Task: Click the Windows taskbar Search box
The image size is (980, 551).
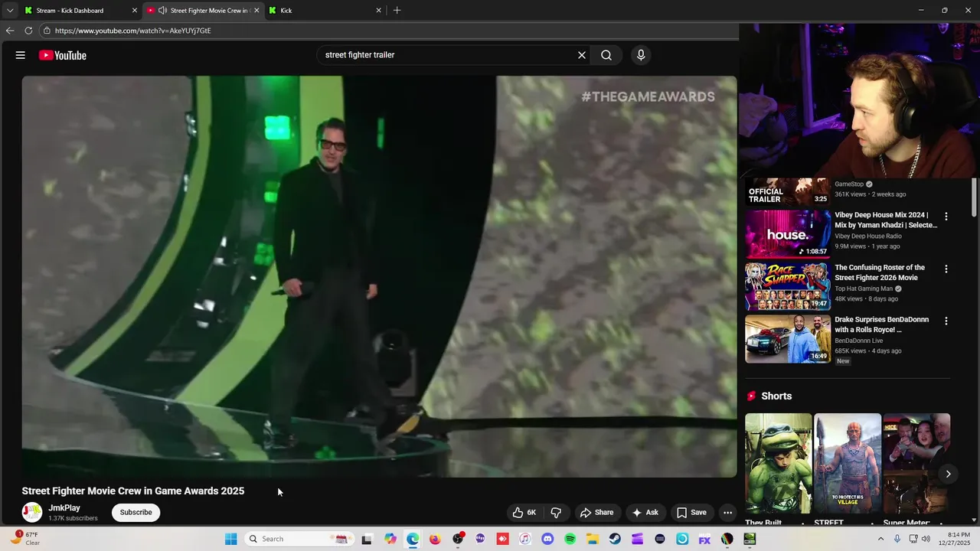Action: coord(298,539)
